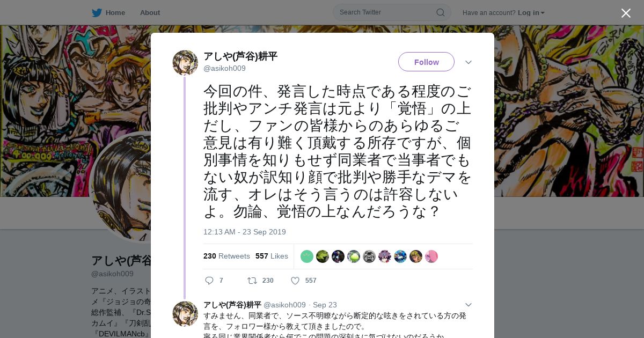Click the retweet icon showing 230
Viewport: 644px width, 338px height.
click(252, 281)
